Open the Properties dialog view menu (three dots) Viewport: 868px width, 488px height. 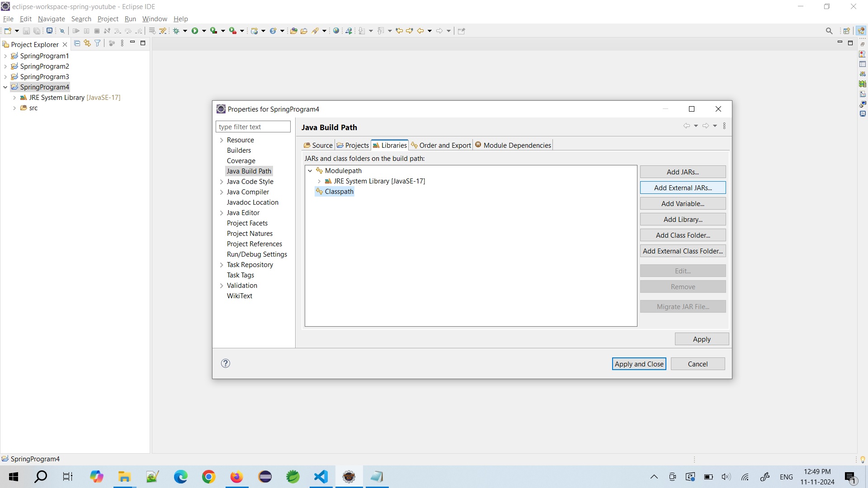pos(724,126)
